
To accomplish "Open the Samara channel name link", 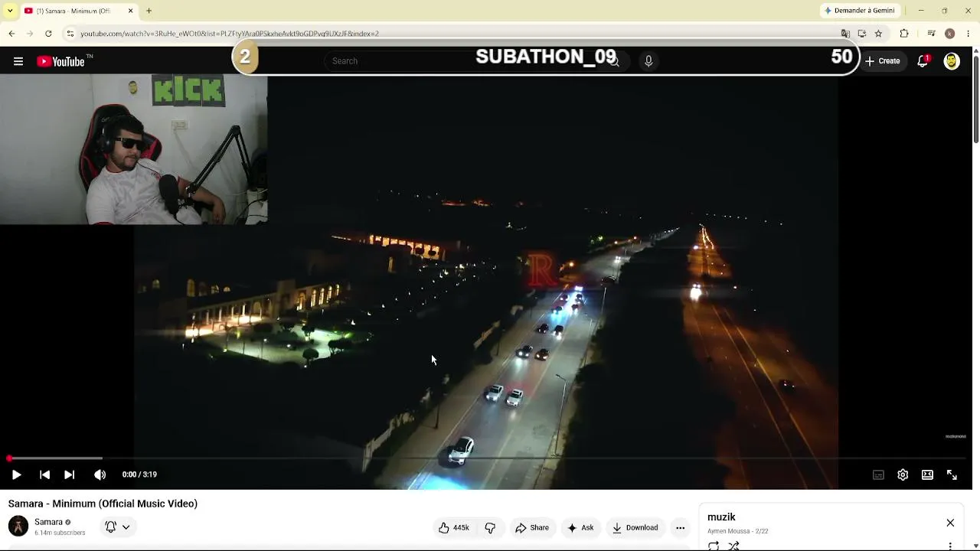I will (x=48, y=522).
